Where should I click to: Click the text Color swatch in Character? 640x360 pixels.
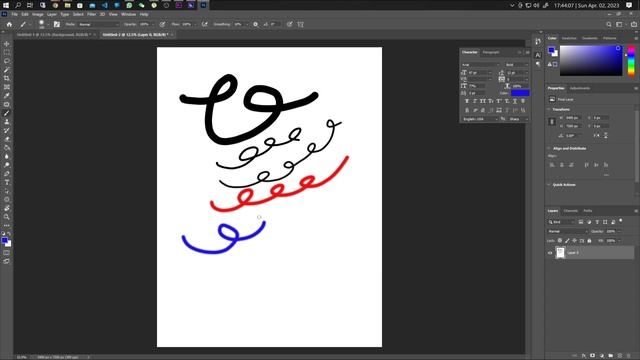520,93
